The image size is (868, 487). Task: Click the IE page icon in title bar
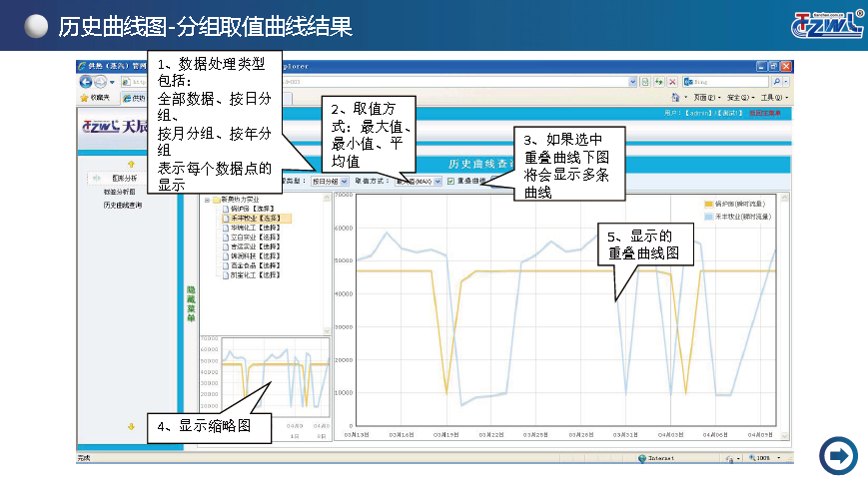click(82, 66)
